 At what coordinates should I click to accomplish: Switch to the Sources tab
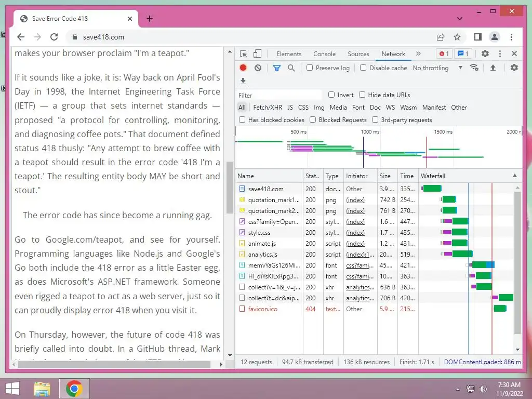358,54
